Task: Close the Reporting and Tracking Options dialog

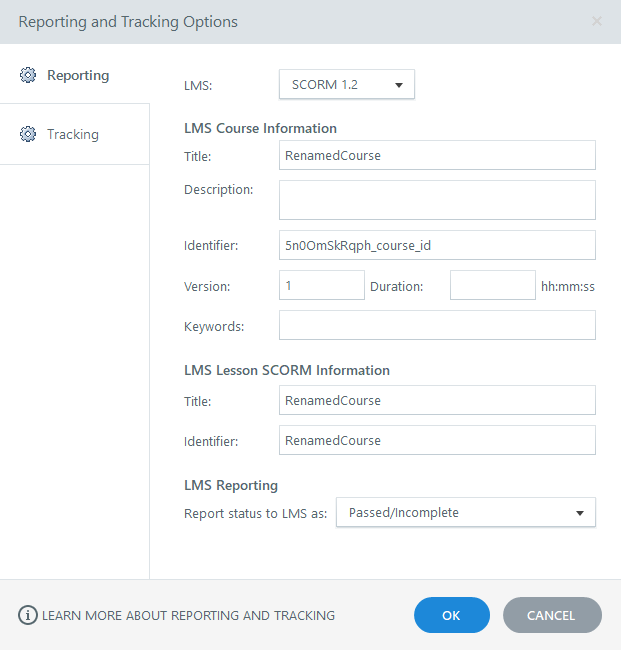Action: pyautogui.click(x=597, y=21)
